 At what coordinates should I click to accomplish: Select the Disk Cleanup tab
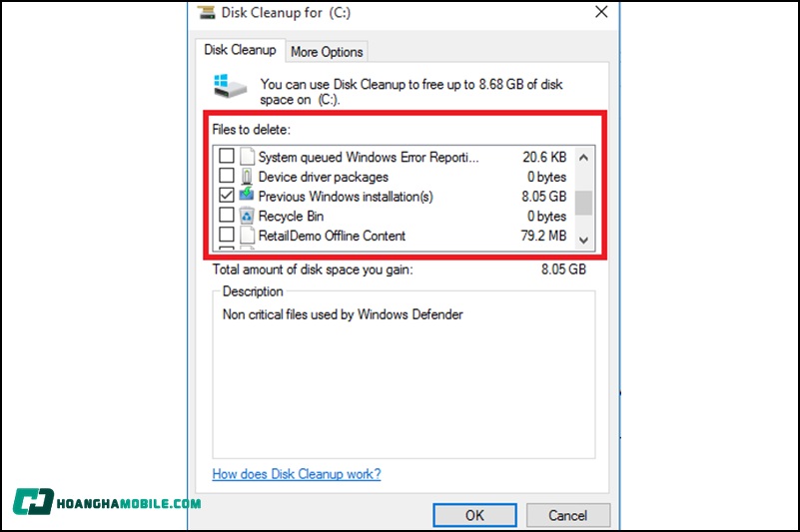click(x=240, y=50)
